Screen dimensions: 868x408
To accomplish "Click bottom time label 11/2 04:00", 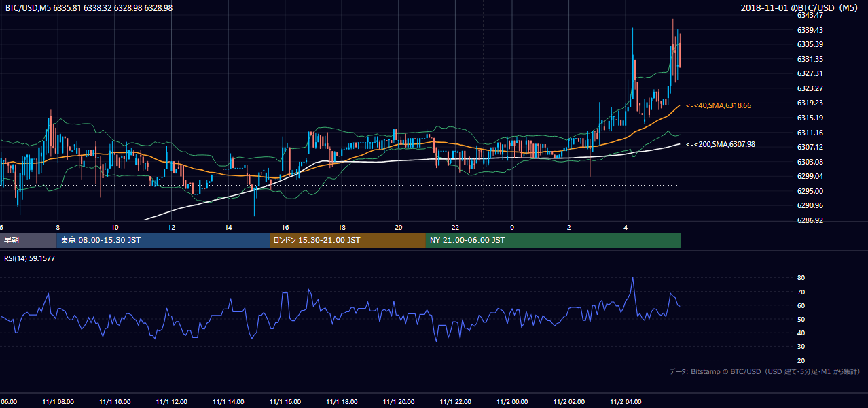I will 626,401.
